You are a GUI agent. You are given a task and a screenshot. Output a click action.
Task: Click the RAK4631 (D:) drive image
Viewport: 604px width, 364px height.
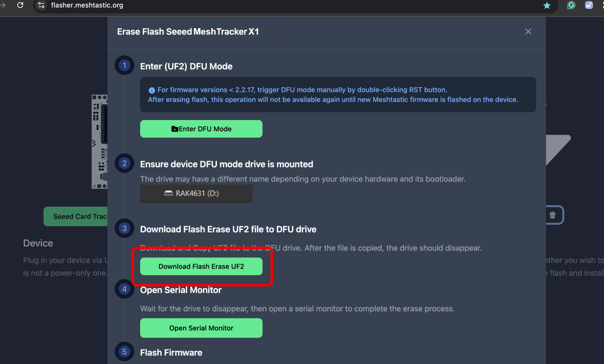(x=197, y=194)
